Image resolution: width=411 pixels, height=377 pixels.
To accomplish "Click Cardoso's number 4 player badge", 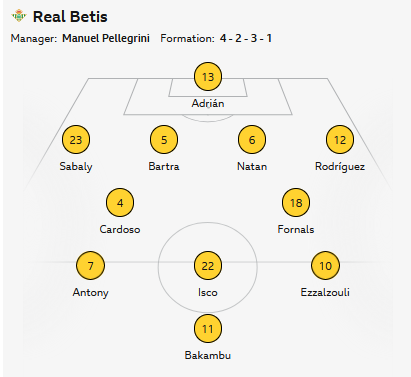I will click(120, 203).
